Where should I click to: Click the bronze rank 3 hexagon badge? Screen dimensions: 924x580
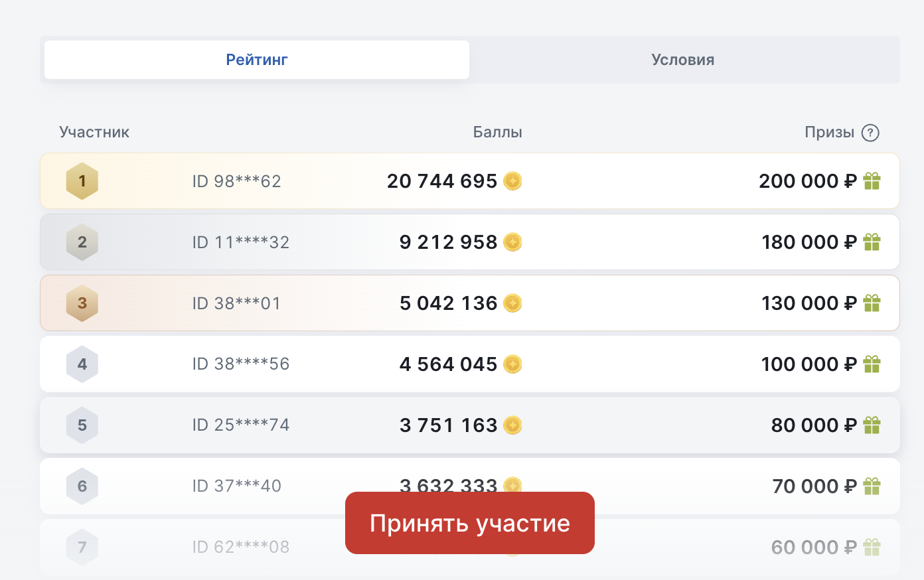[82, 303]
